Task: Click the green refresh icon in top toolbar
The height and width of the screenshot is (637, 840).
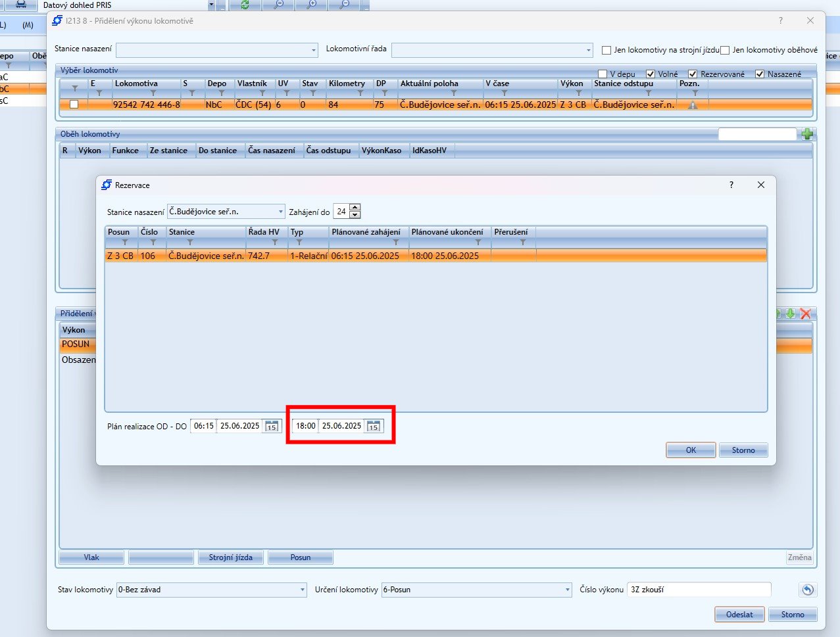Action: (x=245, y=5)
